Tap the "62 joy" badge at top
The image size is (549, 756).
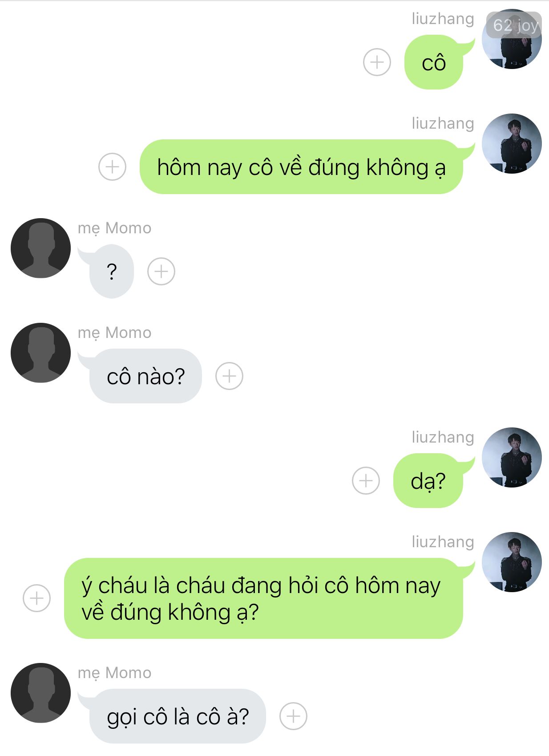click(514, 25)
